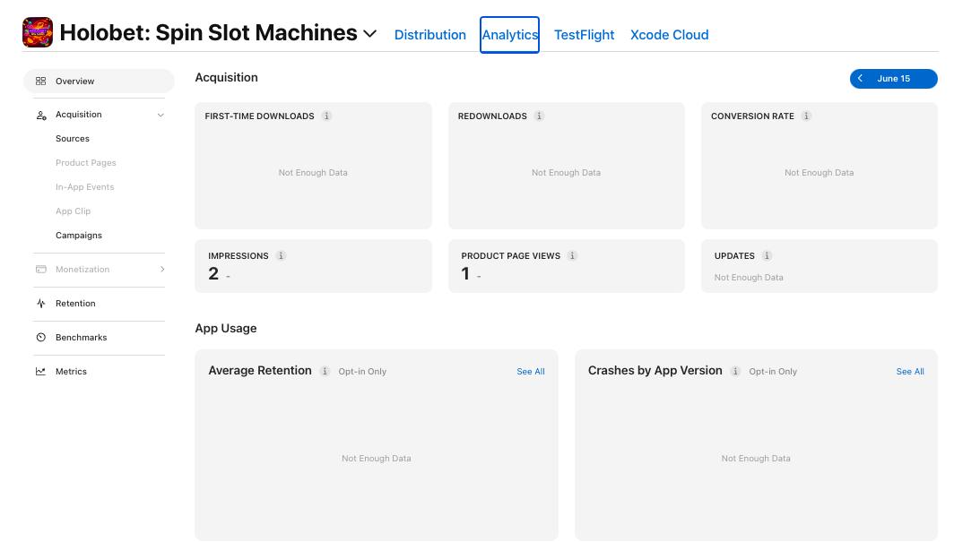Select In-App Events in the sidebar

pyautogui.click(x=84, y=186)
